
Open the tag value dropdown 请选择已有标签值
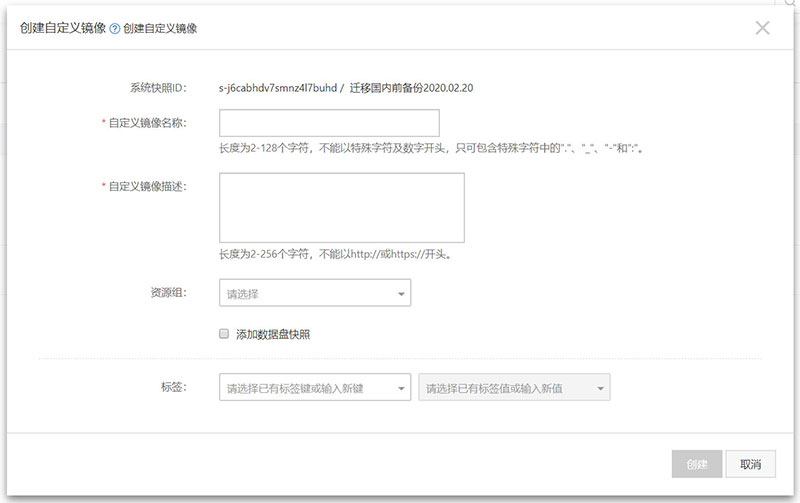click(x=514, y=387)
